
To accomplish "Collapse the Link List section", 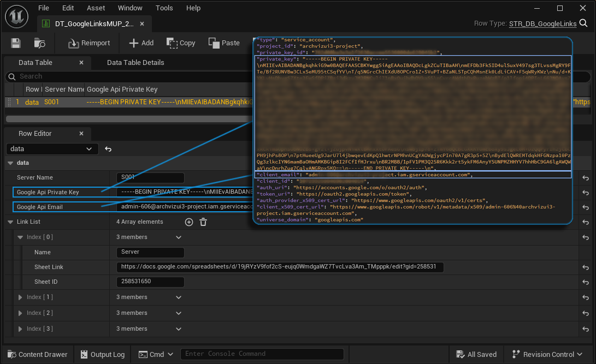I will coord(11,222).
